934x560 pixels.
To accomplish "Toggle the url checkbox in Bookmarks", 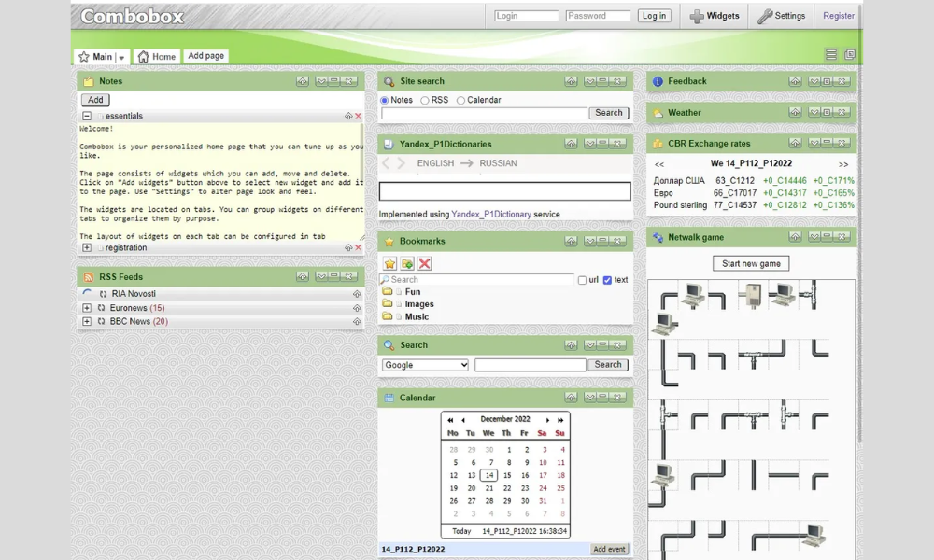I will (x=582, y=280).
